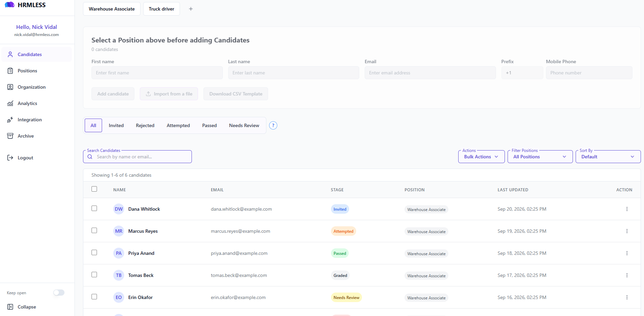Image resolution: width=644 pixels, height=316 pixels.
Task: Open action menu for Marcus Reyes
Action: [x=627, y=231]
